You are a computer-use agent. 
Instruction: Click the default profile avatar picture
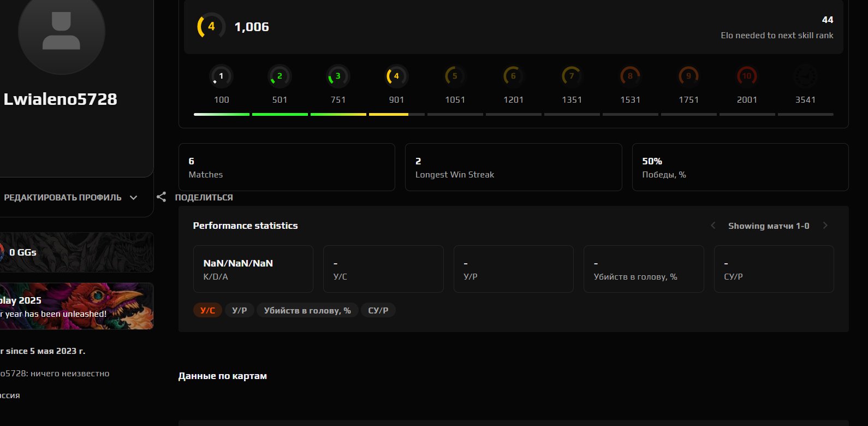61,32
